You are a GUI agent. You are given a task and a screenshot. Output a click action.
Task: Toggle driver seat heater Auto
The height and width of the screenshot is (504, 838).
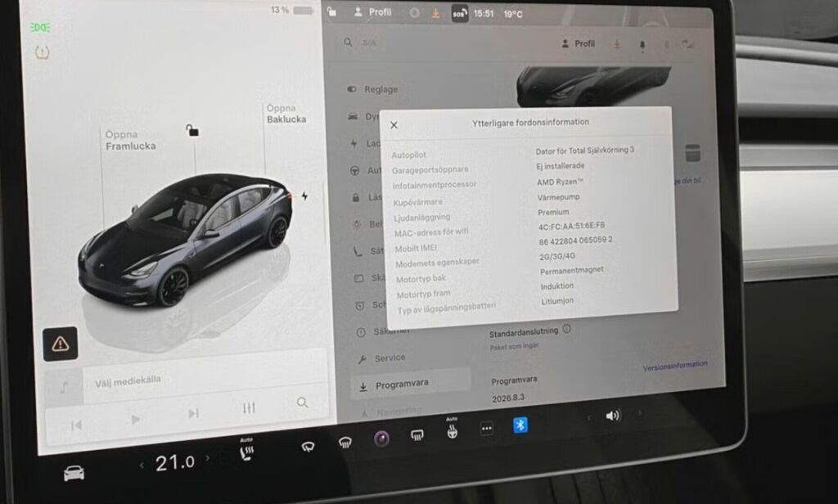tap(246, 450)
